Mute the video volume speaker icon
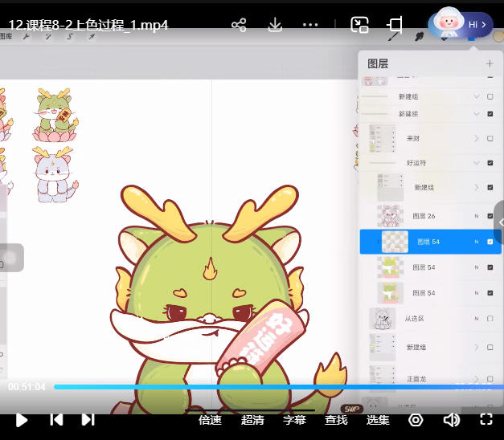Screen dimensions: 504x440 [x=451, y=419]
